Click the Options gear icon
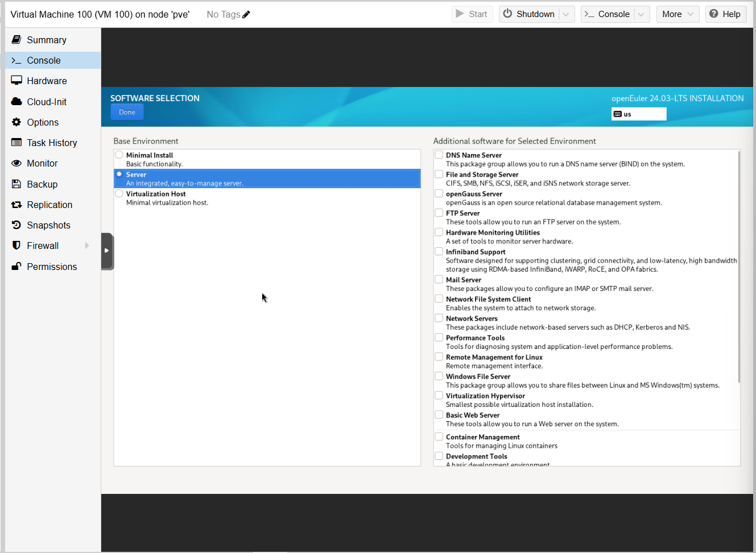Viewport: 756px width, 553px height. click(16, 122)
